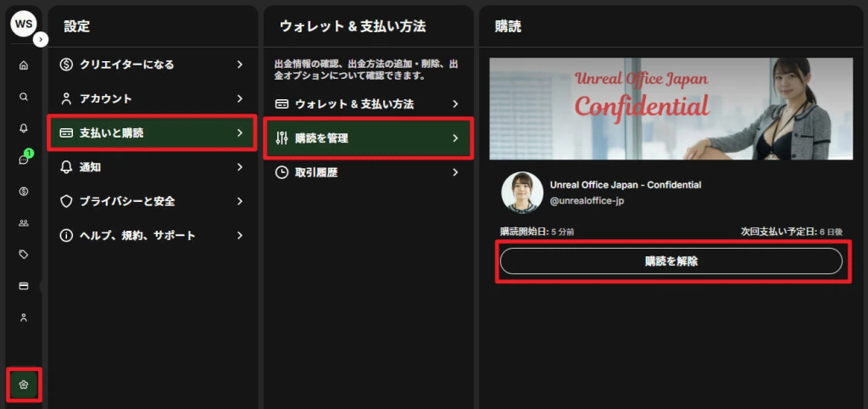
Task: Expand the 購読を管理 chevron
Action: pos(455,138)
